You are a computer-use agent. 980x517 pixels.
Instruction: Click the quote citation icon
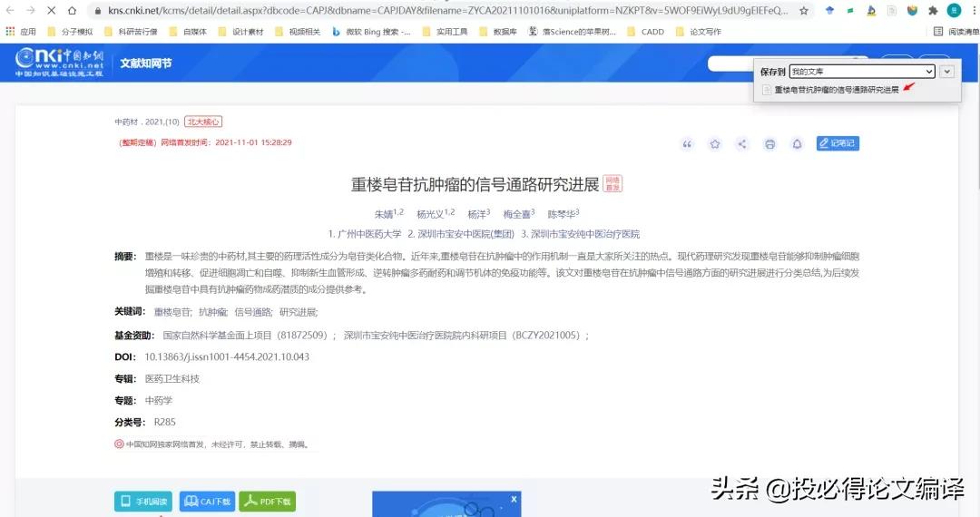tap(687, 144)
